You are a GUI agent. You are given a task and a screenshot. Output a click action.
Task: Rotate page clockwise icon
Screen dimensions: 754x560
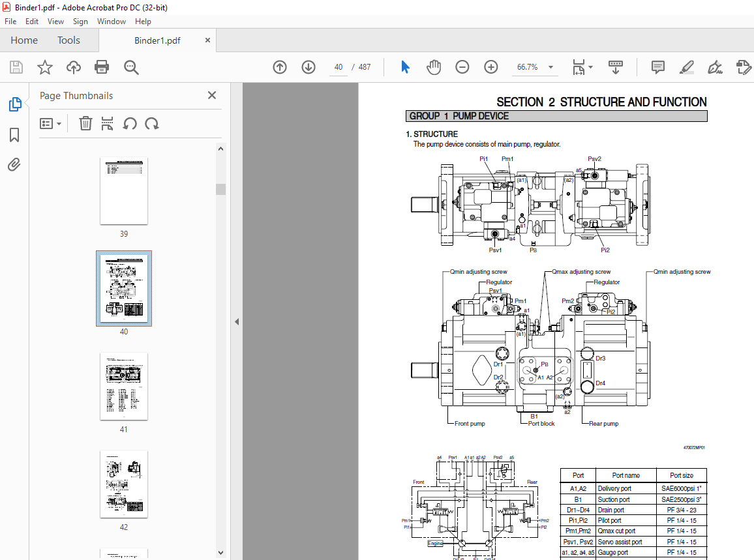pyautogui.click(x=152, y=123)
